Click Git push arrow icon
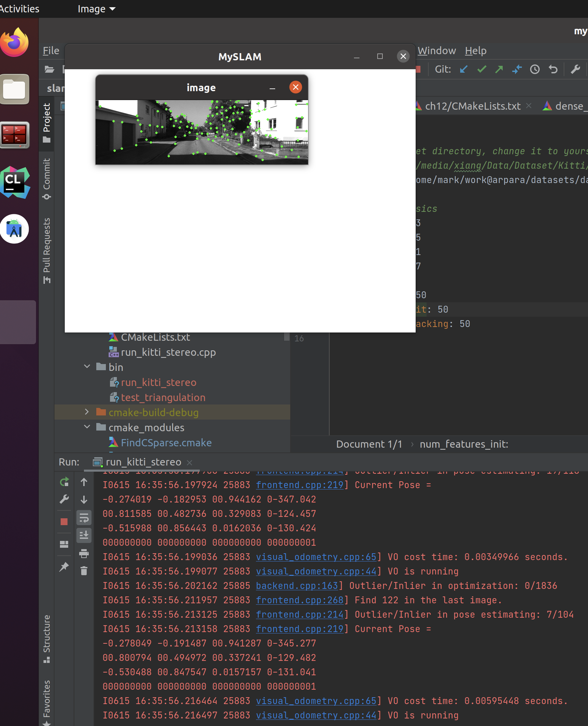This screenshot has width=588, height=726. (x=499, y=69)
